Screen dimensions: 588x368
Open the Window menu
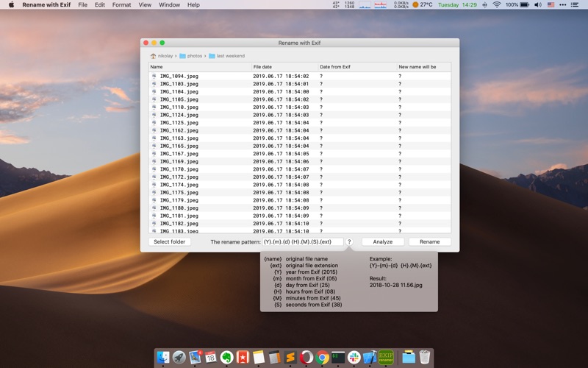coord(169,4)
